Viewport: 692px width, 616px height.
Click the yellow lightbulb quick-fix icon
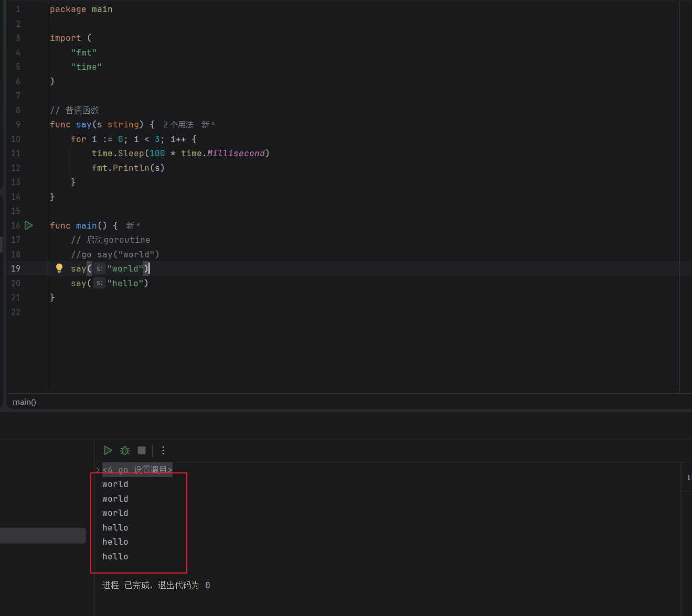coord(59,268)
